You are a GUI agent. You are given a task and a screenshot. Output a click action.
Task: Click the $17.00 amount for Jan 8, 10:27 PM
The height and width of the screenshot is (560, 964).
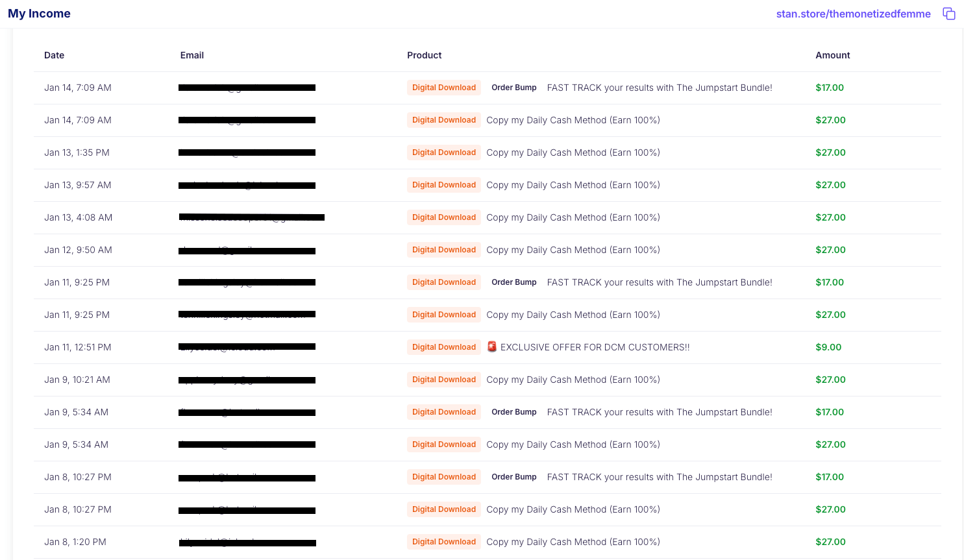point(830,477)
